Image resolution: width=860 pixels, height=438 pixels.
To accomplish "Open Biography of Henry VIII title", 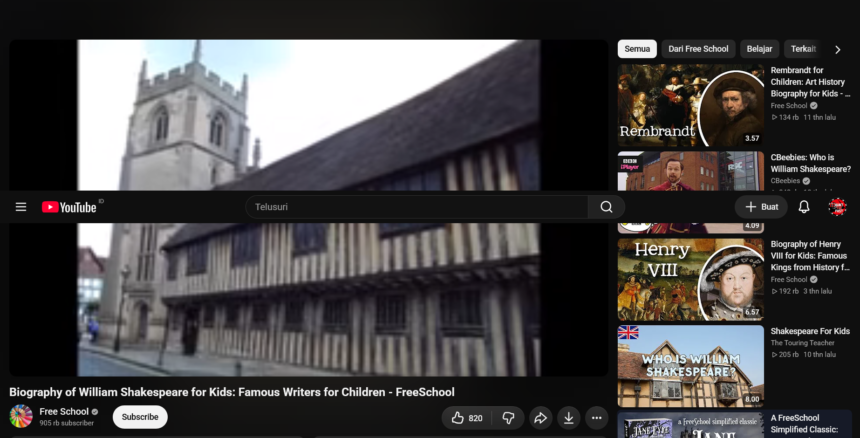I will tap(810, 255).
